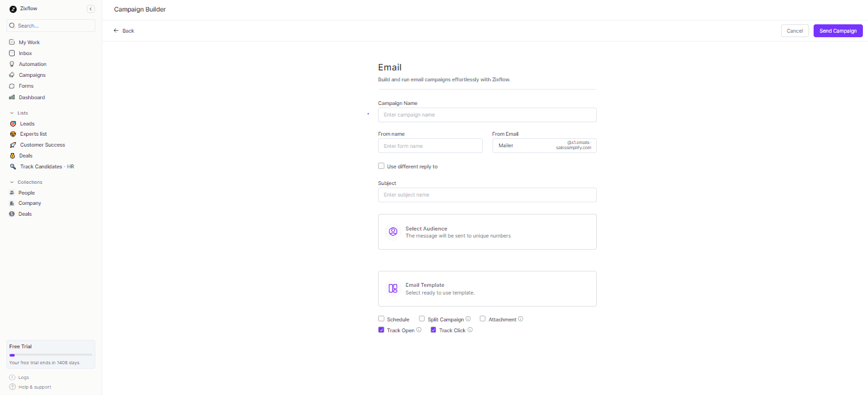Collapse the Collections section

[x=12, y=182]
